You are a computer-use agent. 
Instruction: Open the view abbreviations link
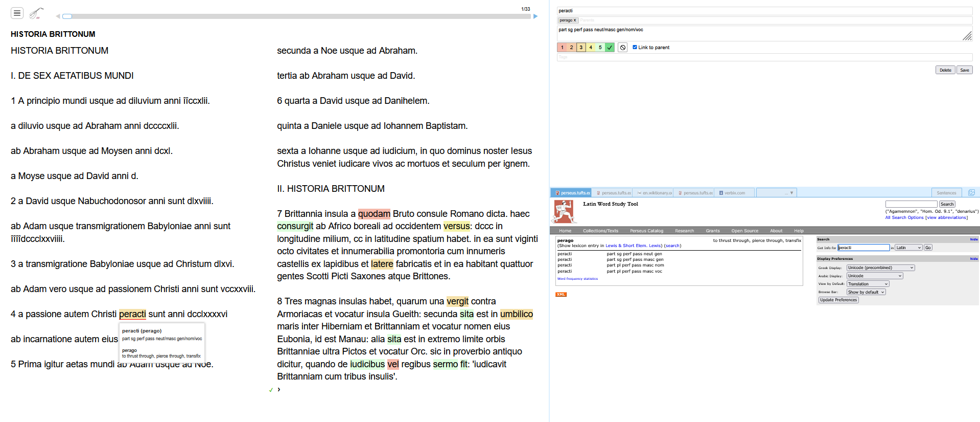click(x=946, y=217)
